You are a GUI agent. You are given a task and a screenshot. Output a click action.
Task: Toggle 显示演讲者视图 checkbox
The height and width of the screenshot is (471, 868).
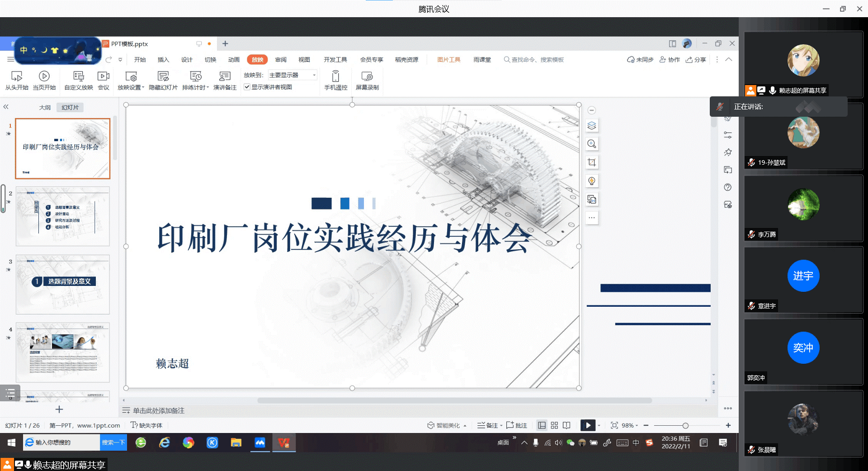(247, 87)
